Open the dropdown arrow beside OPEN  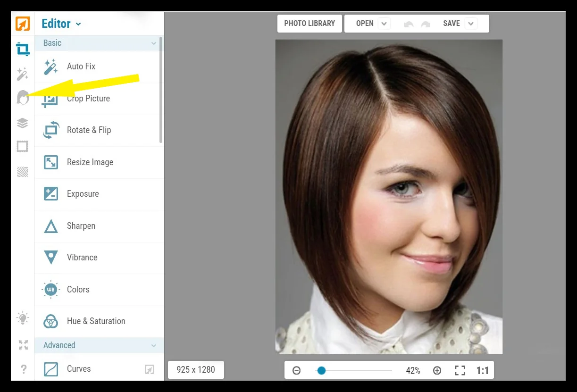click(384, 24)
